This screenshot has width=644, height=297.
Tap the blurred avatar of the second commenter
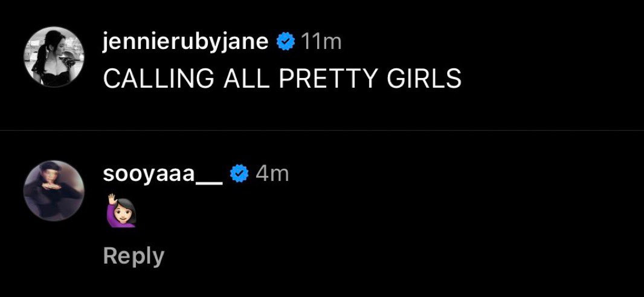tap(54, 191)
